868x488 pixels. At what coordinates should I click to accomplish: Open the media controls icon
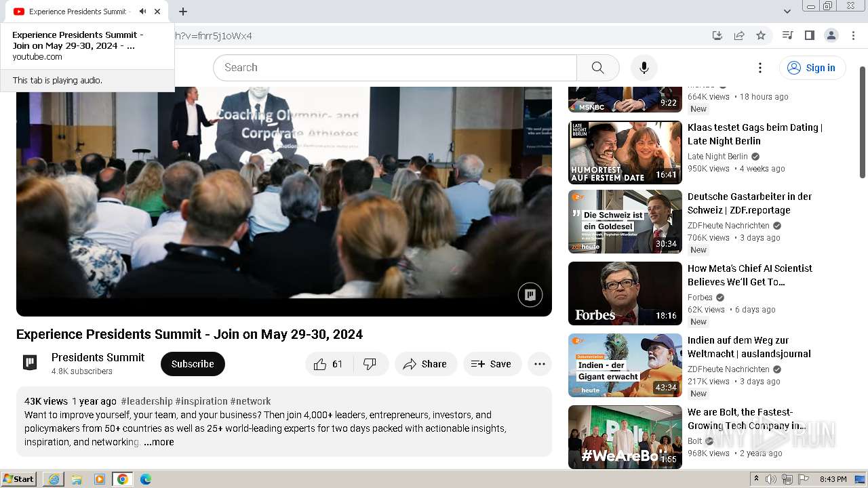(x=787, y=35)
